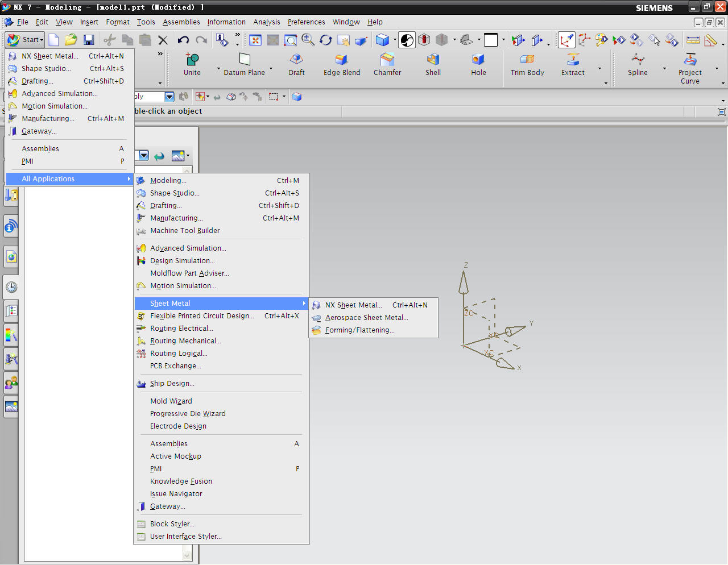Click the Hole feature tool
This screenshot has width=728, height=565.
pos(478,64)
